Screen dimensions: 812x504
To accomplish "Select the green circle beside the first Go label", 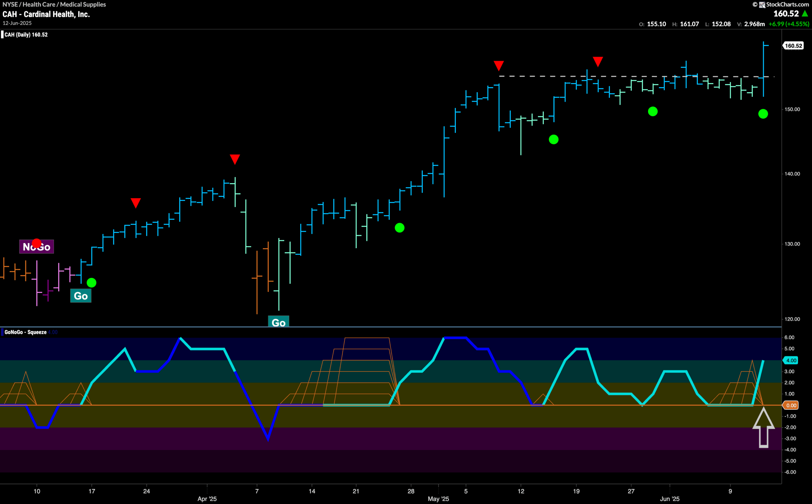I will tap(91, 283).
